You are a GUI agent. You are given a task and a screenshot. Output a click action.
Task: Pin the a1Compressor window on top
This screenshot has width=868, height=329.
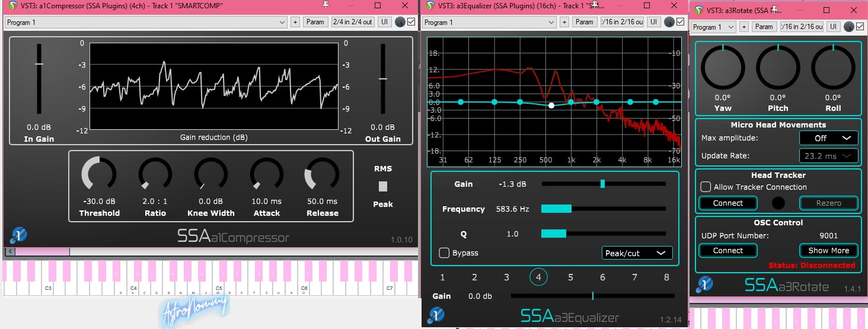(325, 5)
